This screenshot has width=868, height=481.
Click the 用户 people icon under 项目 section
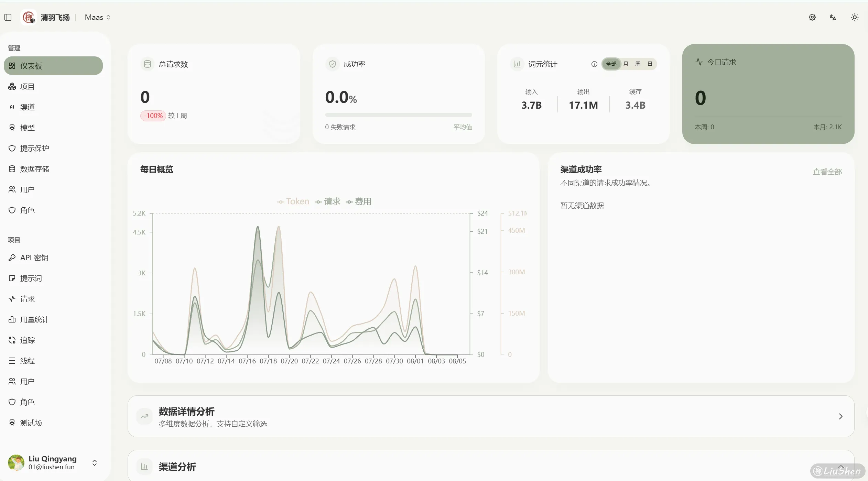(12, 381)
